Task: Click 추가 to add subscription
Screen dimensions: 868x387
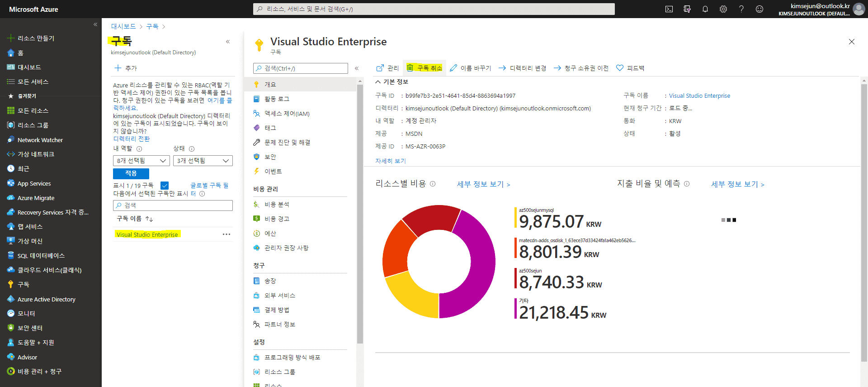Action: pos(126,68)
